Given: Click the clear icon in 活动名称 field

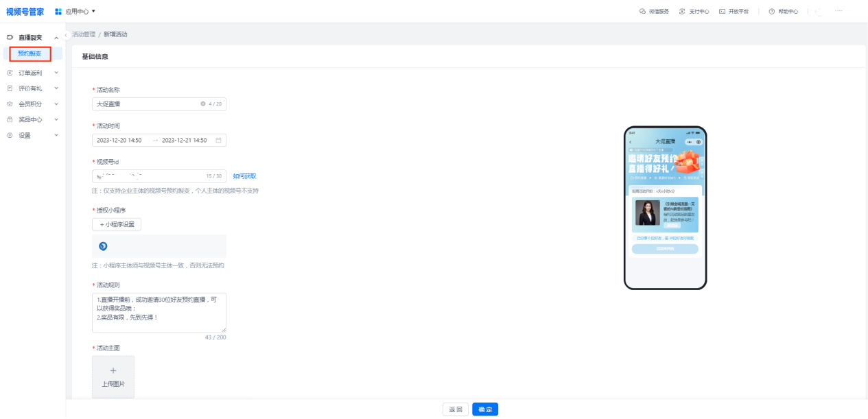Looking at the screenshot, I should click(x=203, y=104).
